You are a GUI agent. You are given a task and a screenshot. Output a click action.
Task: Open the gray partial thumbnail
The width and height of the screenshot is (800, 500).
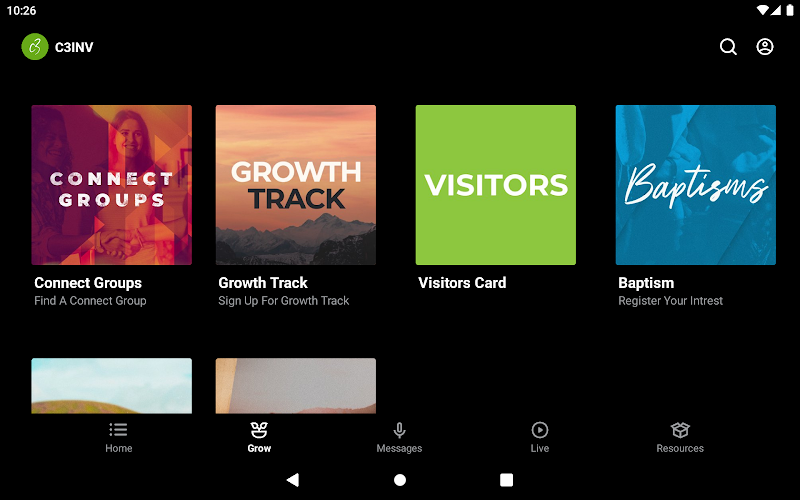pos(296,386)
